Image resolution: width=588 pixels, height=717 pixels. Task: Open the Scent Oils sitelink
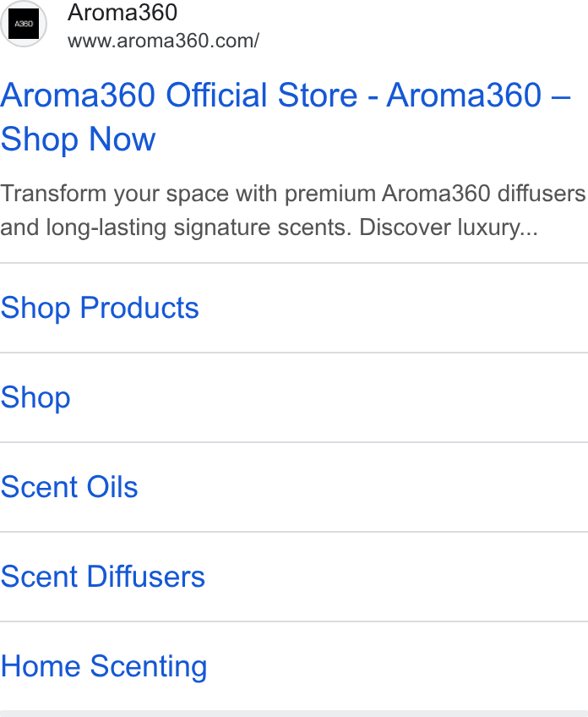[x=69, y=486]
